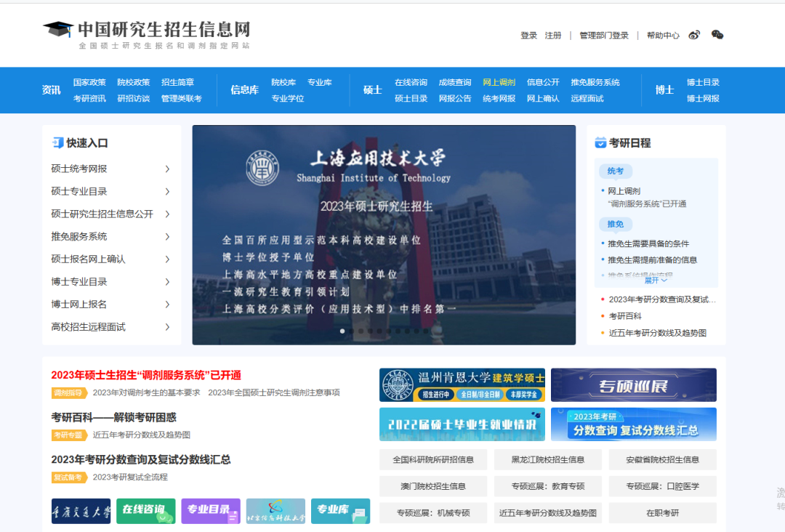
Task: Click the 登录 link
Action: [x=528, y=36]
